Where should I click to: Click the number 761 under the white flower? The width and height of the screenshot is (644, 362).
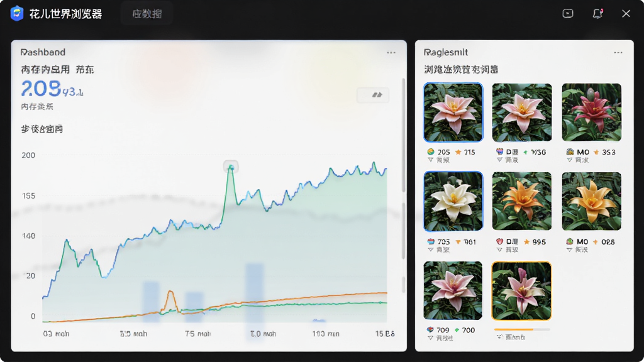(470, 242)
